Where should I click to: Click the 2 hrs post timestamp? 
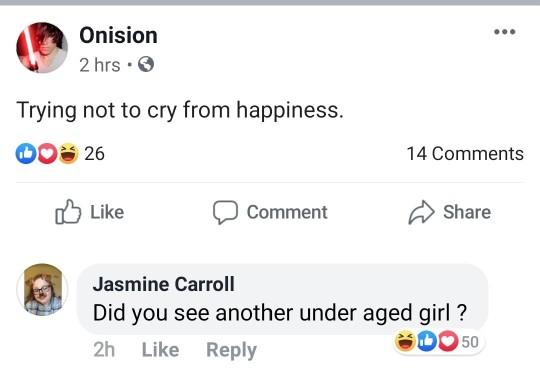100,65
